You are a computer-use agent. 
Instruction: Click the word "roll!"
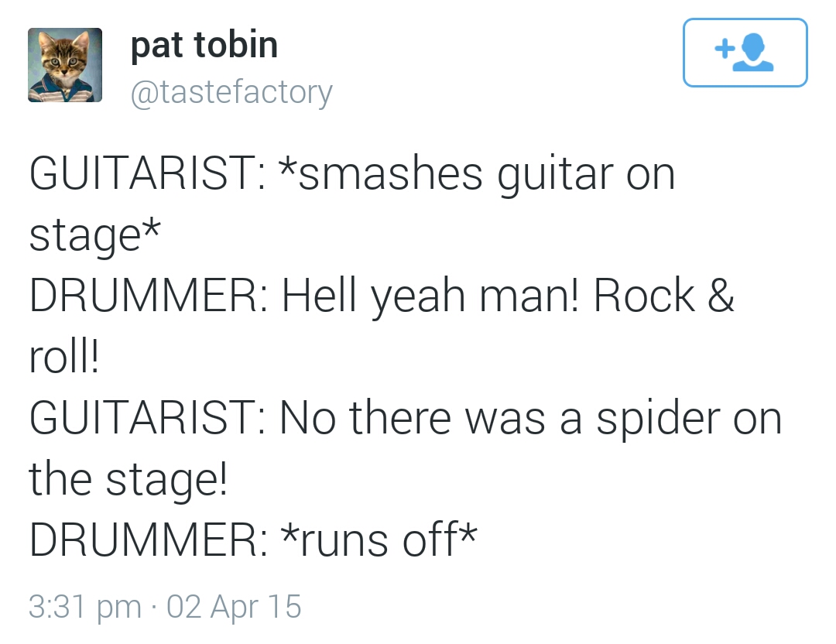pyautogui.click(x=64, y=357)
